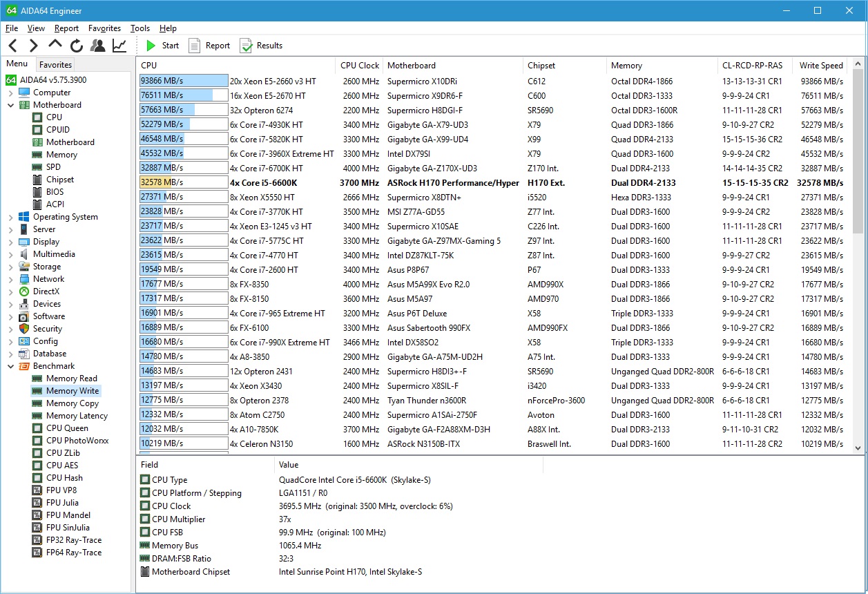This screenshot has height=594, width=868.
Task: Switch to the Menu tab
Action: tap(17, 64)
